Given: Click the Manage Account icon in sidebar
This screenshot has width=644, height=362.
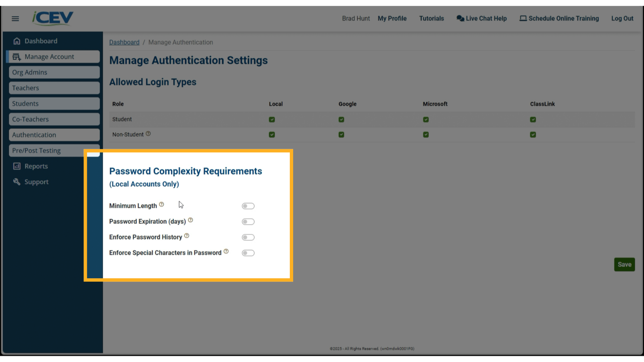Looking at the screenshot, I should pos(17,57).
